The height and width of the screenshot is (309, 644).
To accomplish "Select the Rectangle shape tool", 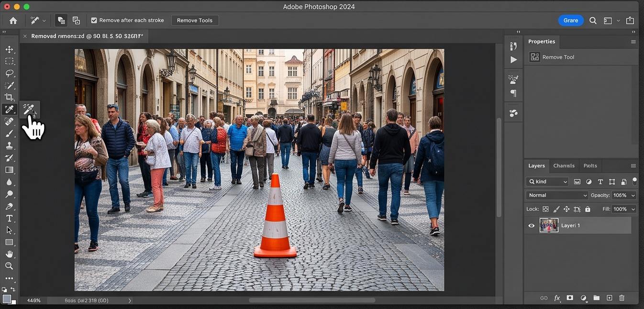I will (x=9, y=242).
